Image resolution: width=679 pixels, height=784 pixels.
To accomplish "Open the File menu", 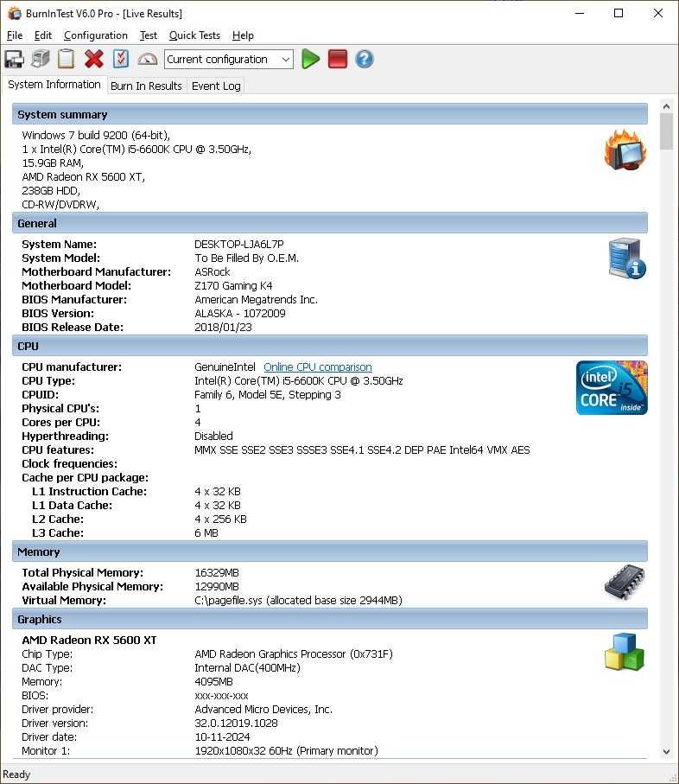I will pos(15,35).
